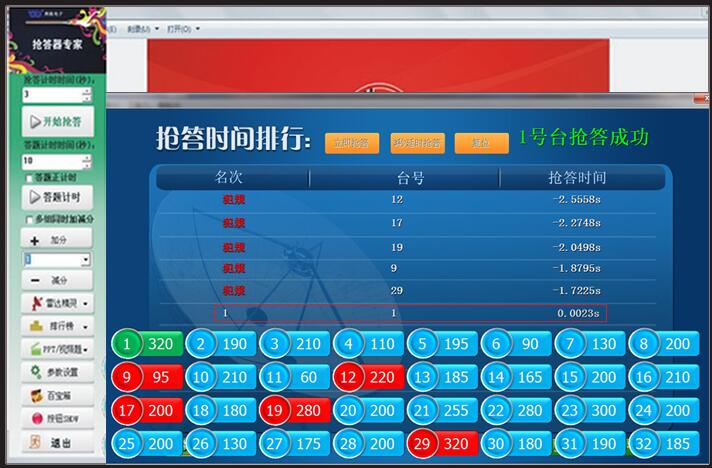Open 参数设置 settings

56,372
